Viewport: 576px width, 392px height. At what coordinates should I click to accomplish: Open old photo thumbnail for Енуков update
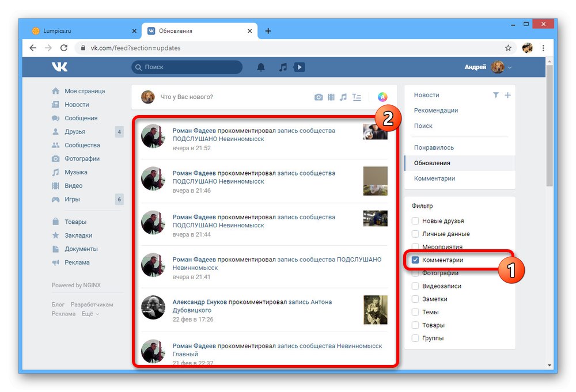coord(375,310)
